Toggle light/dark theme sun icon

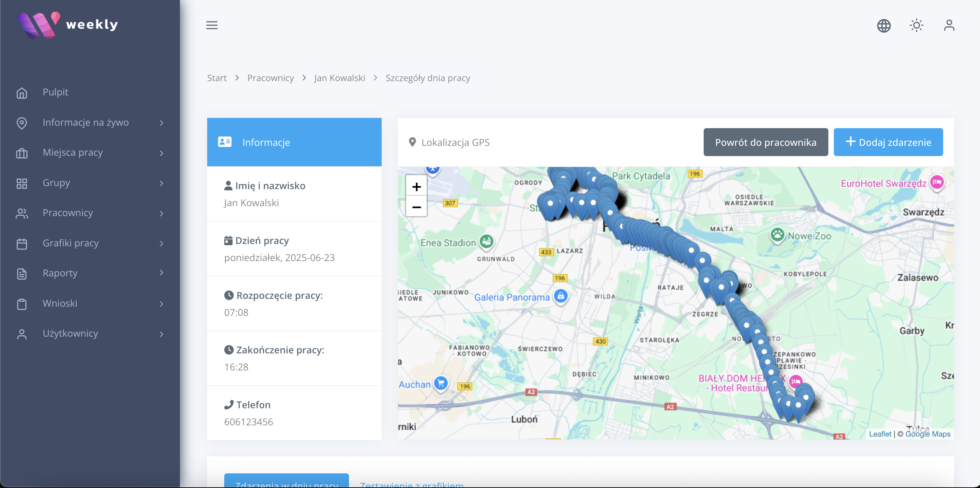pyautogui.click(x=916, y=26)
